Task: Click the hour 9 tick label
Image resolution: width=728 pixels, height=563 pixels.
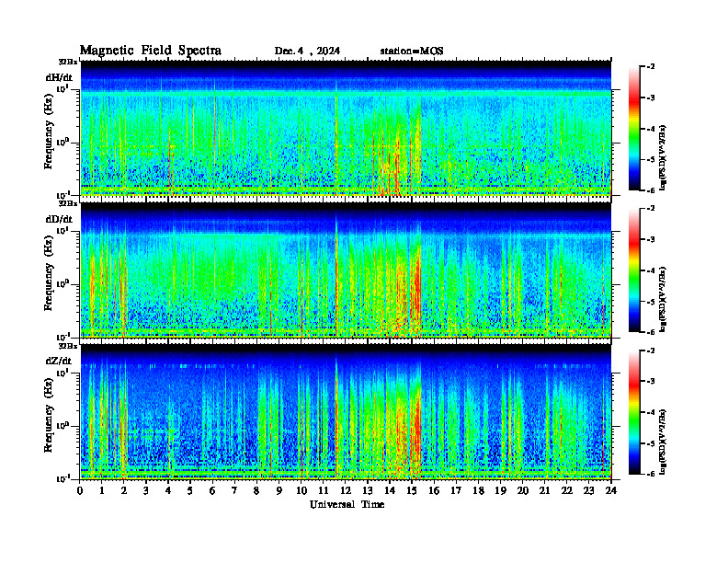Action: click(x=279, y=491)
